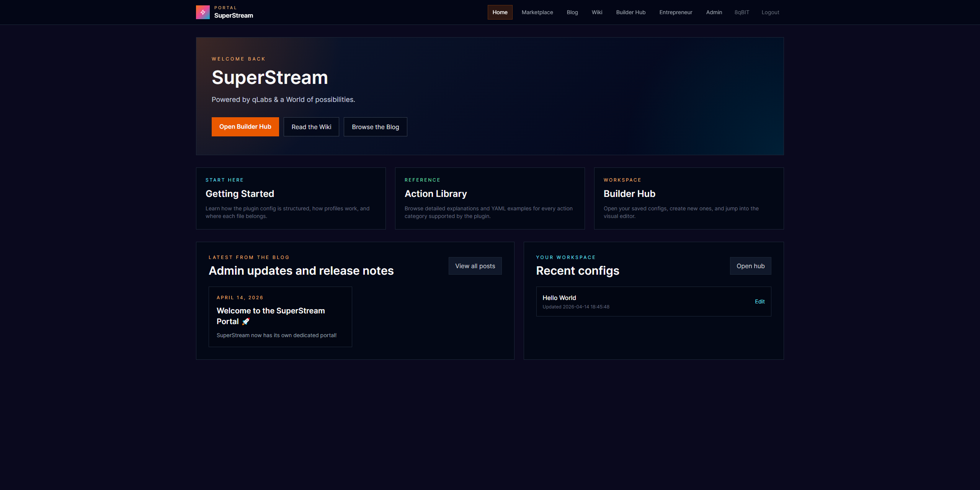The width and height of the screenshot is (980, 490).
Task: Click the Read the Wiki button
Action: coord(311,127)
